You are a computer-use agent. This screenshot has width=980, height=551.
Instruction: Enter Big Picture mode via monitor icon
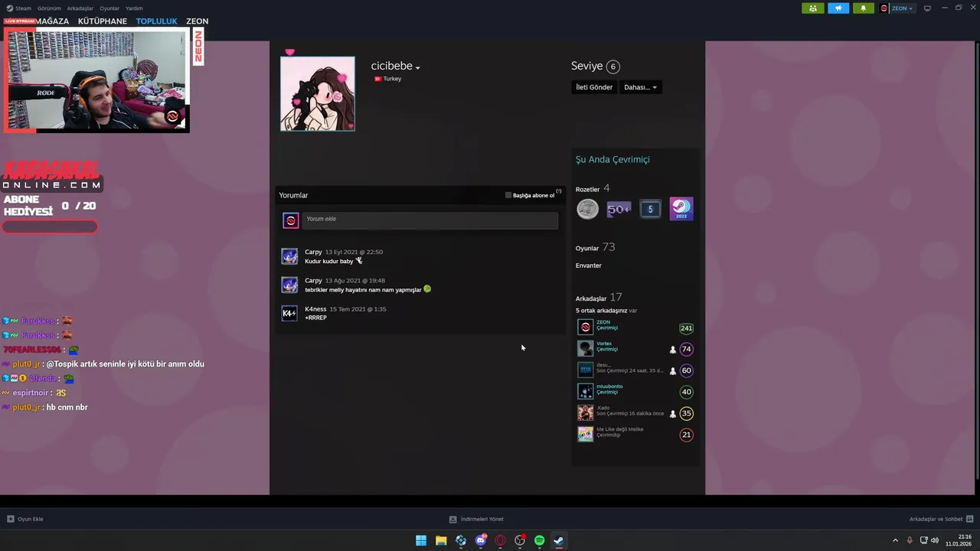click(x=927, y=8)
